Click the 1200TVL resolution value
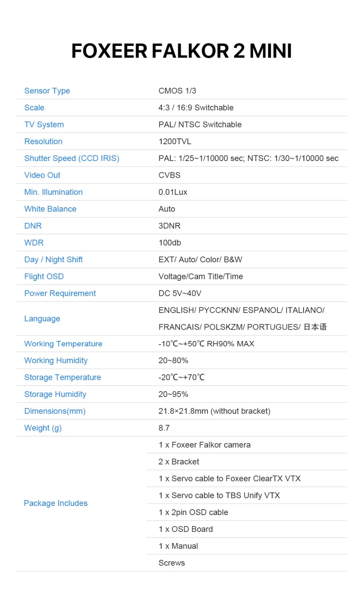Viewport: 364px width, 597px height. 175,141
